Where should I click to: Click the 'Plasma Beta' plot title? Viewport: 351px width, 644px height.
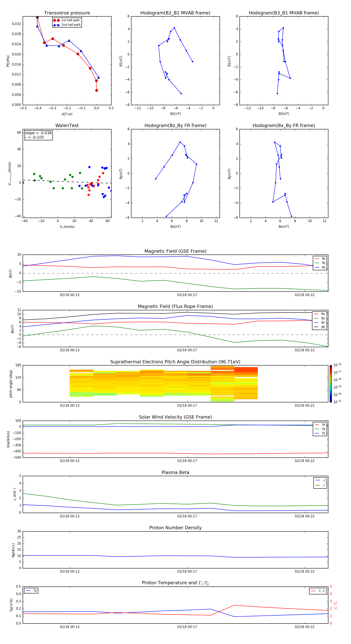(x=175, y=472)
